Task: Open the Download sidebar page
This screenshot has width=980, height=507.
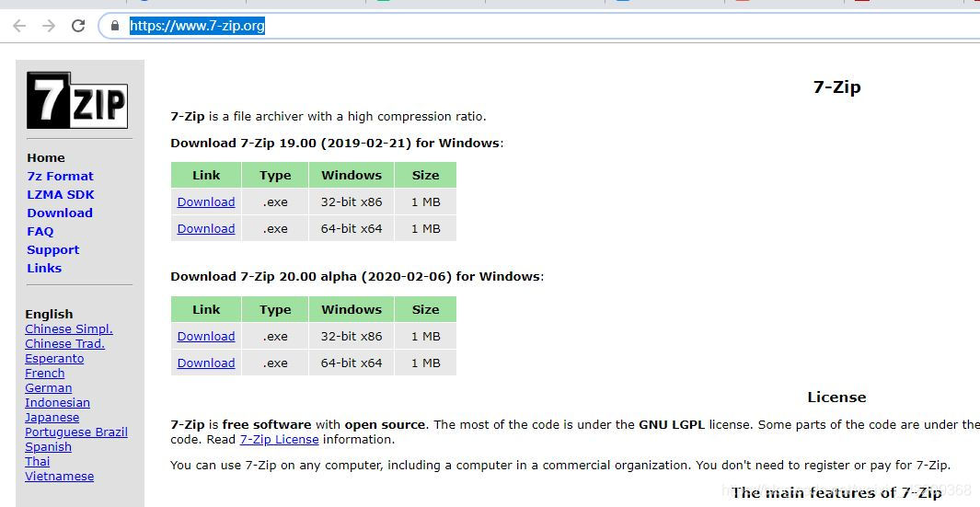Action: click(60, 213)
